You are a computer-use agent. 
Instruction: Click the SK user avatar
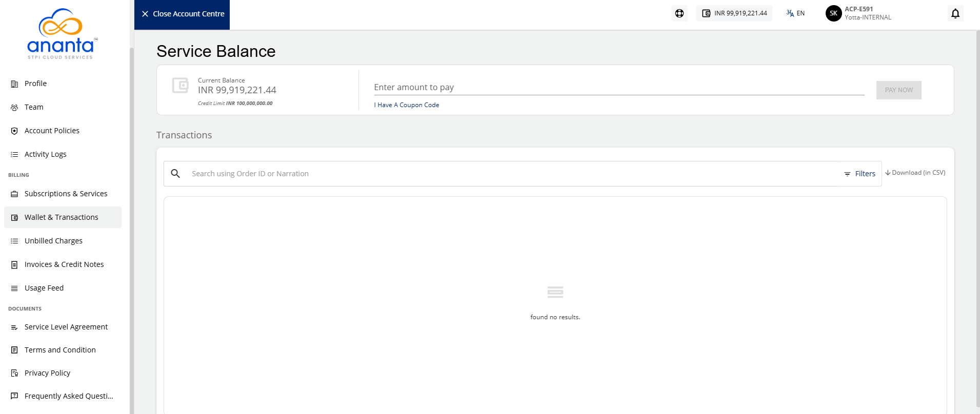coord(833,13)
